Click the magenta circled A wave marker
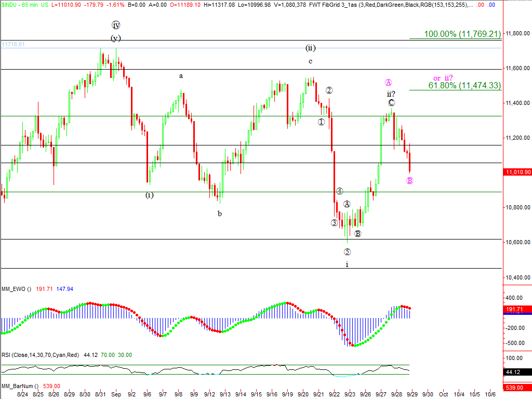 pos(389,83)
